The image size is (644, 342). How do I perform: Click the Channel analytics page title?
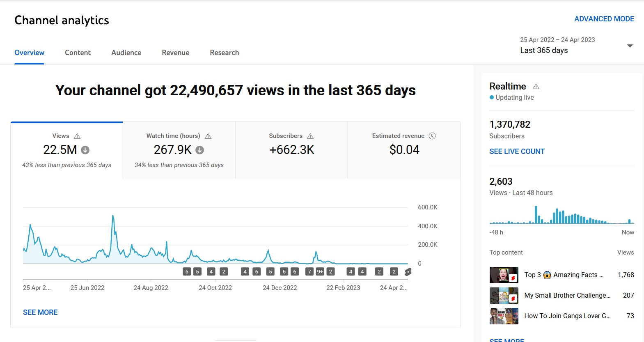62,20
